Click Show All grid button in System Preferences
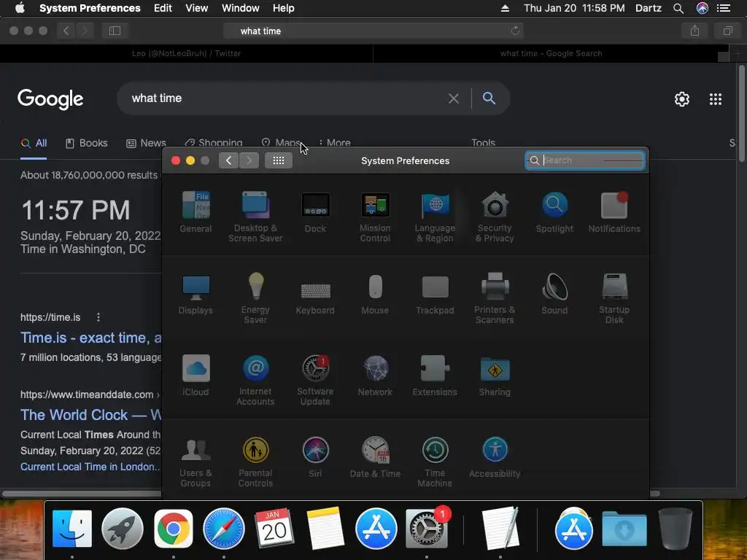747x560 pixels. 279,160
